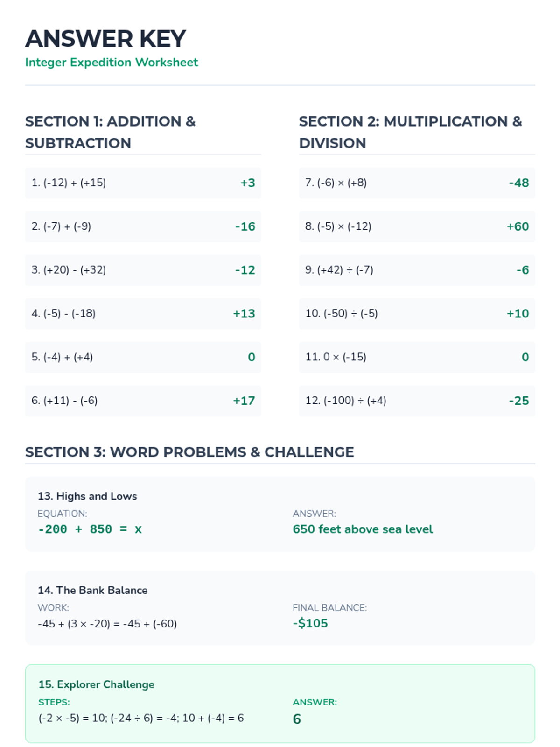Viewport: 560px width, 747px height.
Task: Click the 650 feet above sea level answer
Action: (x=363, y=529)
